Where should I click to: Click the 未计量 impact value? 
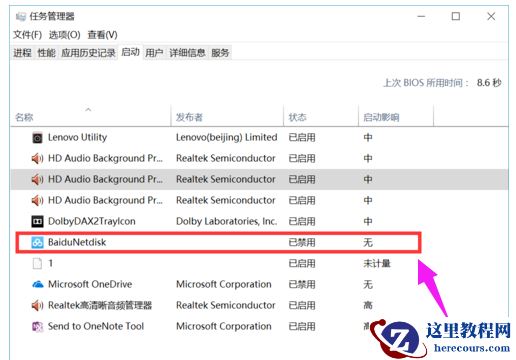(377, 263)
